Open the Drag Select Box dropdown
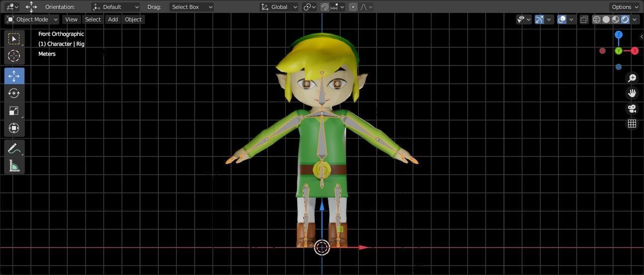Viewport: 644px width, 275px height. 191,7
